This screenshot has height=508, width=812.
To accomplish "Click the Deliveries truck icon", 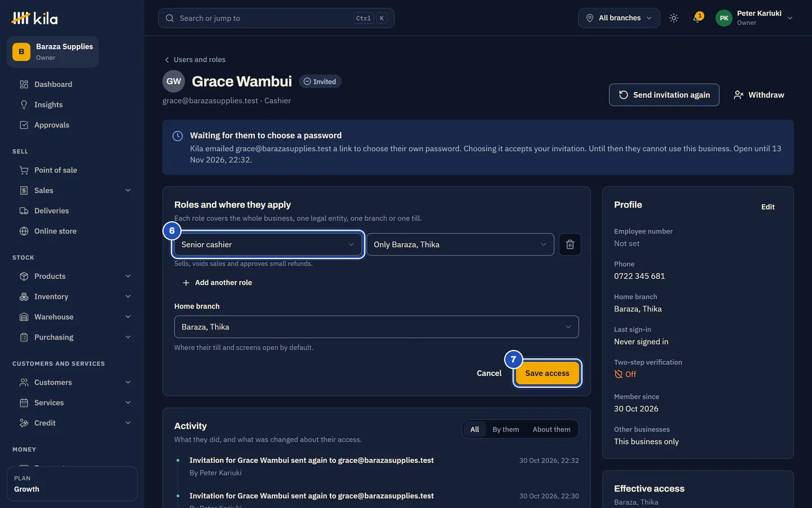I will (24, 211).
